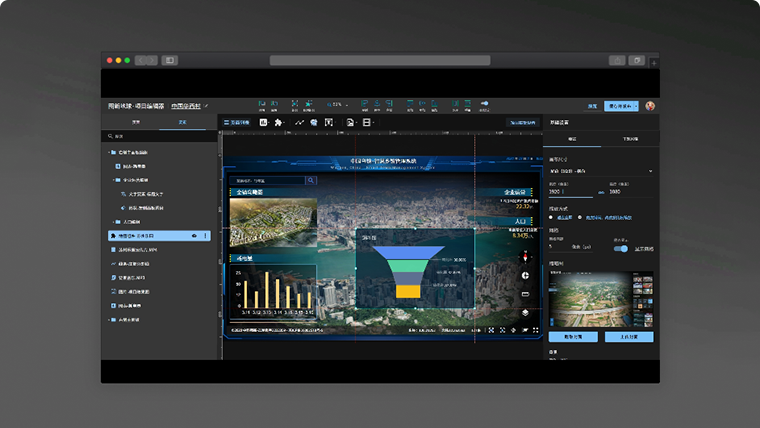Click the layers stack icon on map

click(525, 312)
